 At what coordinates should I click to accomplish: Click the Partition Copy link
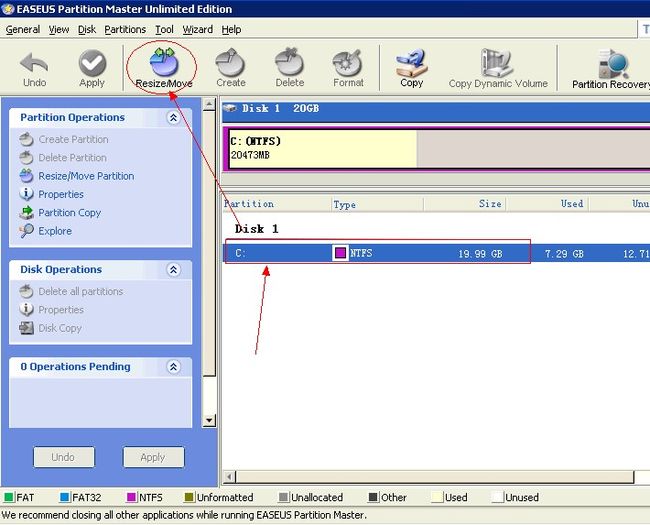point(70,213)
